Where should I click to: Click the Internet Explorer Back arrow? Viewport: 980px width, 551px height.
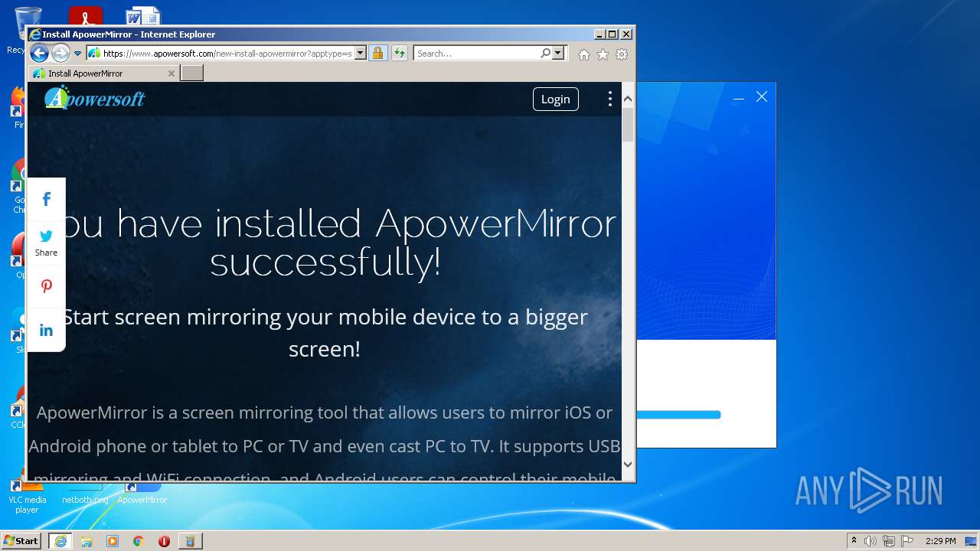coord(39,54)
